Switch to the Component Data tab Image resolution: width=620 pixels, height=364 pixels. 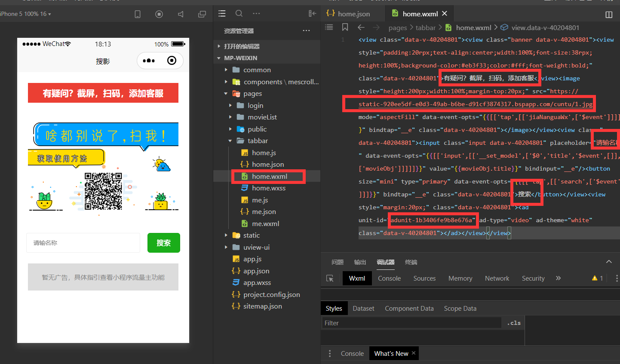point(409,309)
